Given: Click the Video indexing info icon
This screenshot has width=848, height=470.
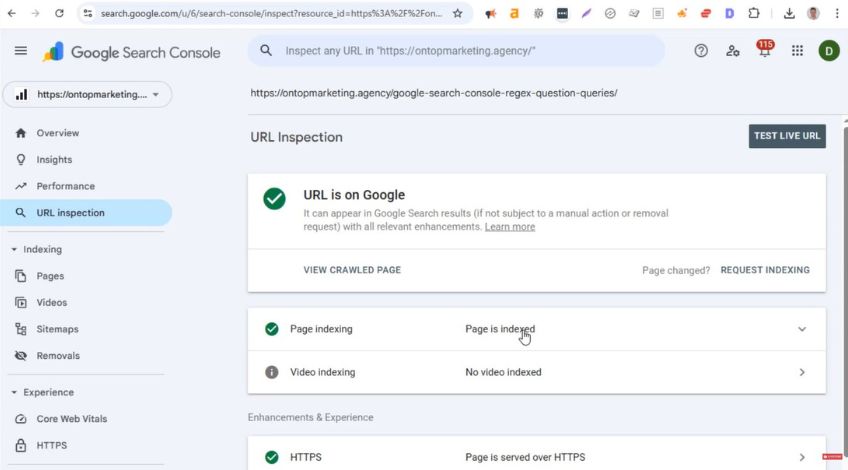Looking at the screenshot, I should 271,372.
